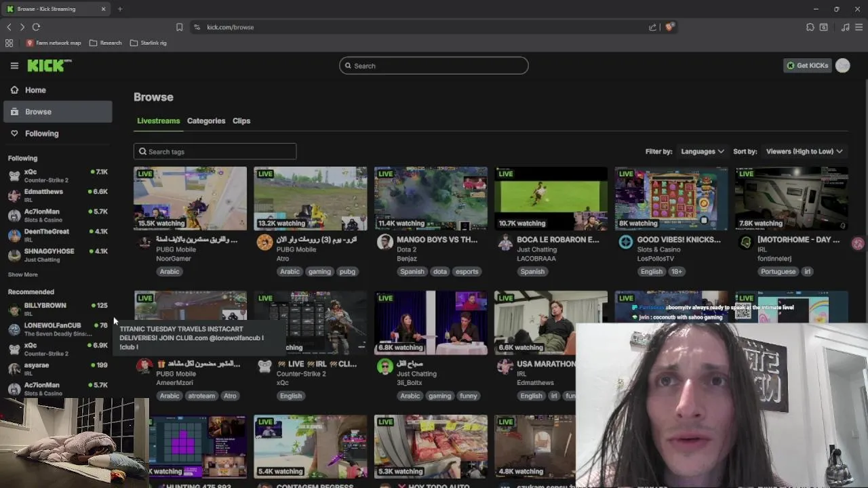The height and width of the screenshot is (488, 868).
Task: Click DeenTheGreat avatar in sidebar
Action: coord(14,235)
